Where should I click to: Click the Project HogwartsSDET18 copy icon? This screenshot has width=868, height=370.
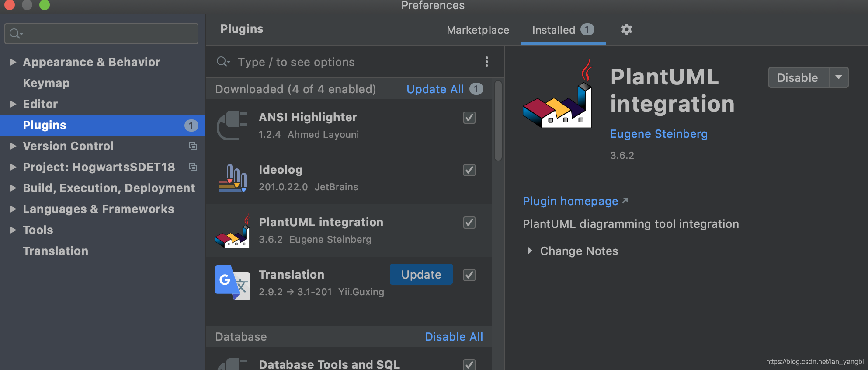tap(192, 167)
